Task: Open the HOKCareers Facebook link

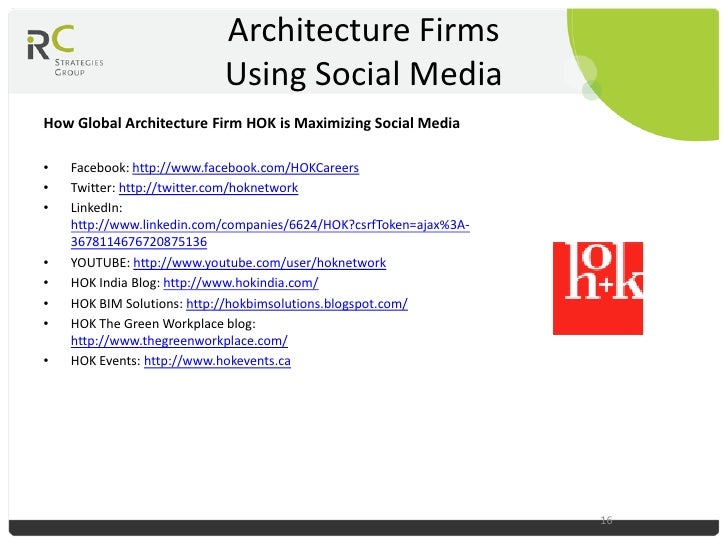Action: 245,168
